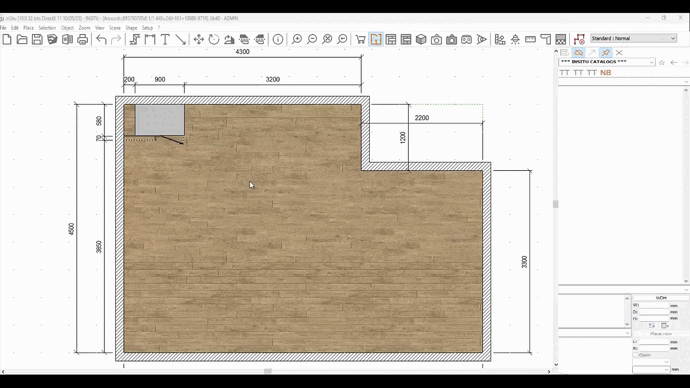Activate the rotate tool
This screenshot has height=388, width=690.
[x=214, y=40]
